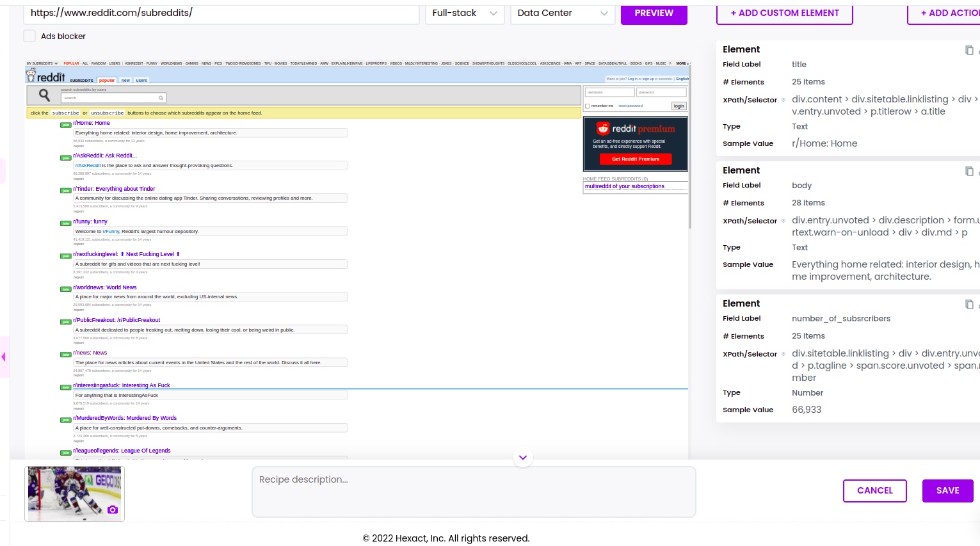Switch to the 'new' subreddits tab
The image size is (980, 546).
[x=125, y=81]
